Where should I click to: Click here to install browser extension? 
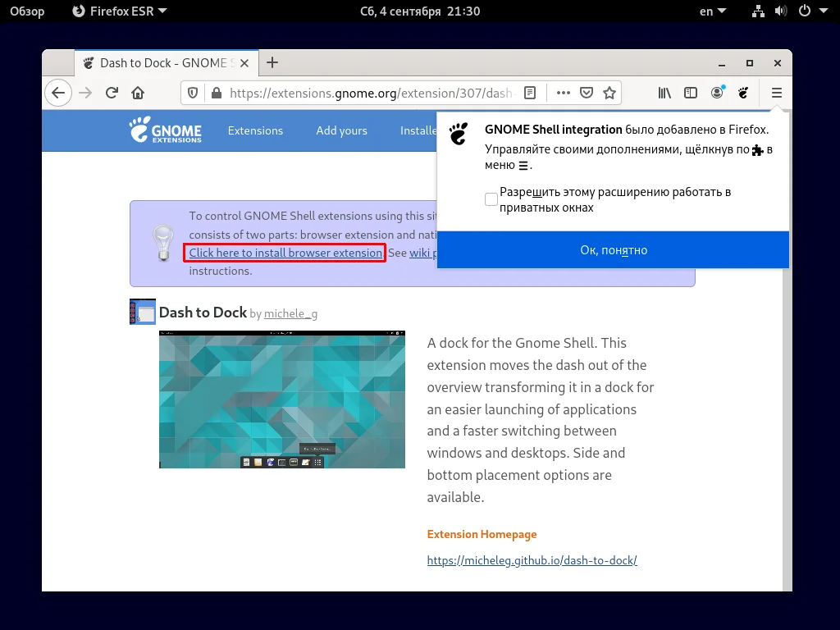[x=285, y=253]
